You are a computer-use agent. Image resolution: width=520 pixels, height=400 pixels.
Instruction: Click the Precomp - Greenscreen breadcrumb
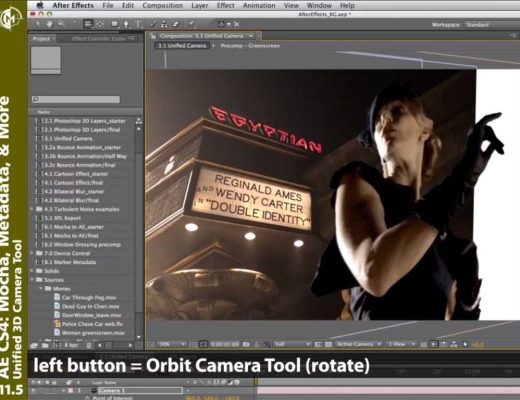click(250, 46)
